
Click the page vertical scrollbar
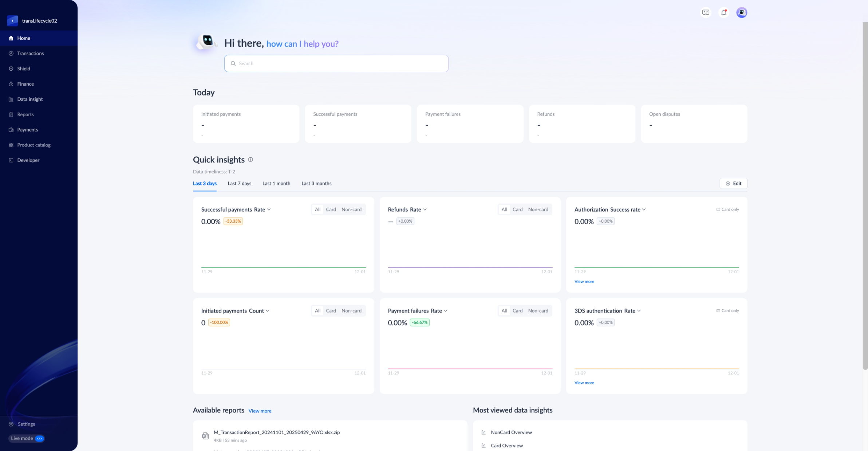click(x=865, y=197)
